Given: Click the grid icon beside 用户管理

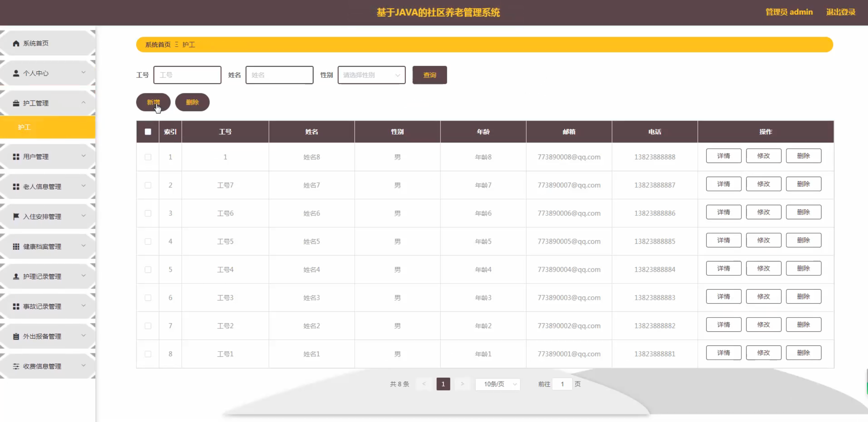Looking at the screenshot, I should pos(16,157).
